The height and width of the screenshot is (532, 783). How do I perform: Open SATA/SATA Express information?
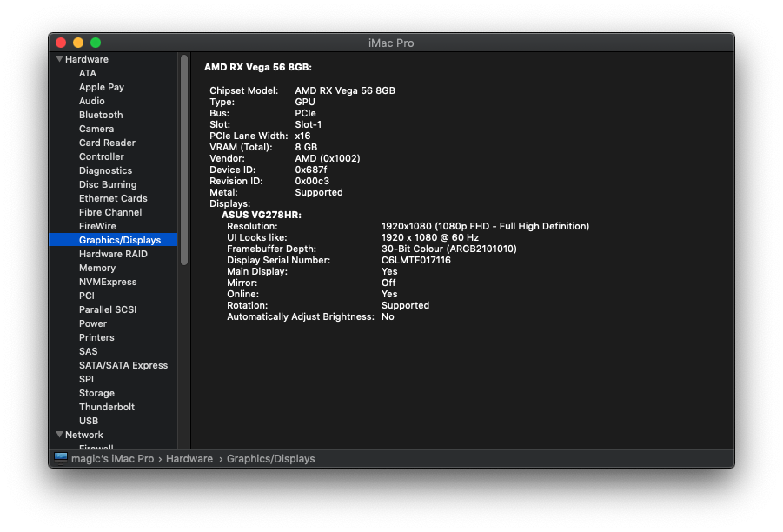(x=123, y=365)
